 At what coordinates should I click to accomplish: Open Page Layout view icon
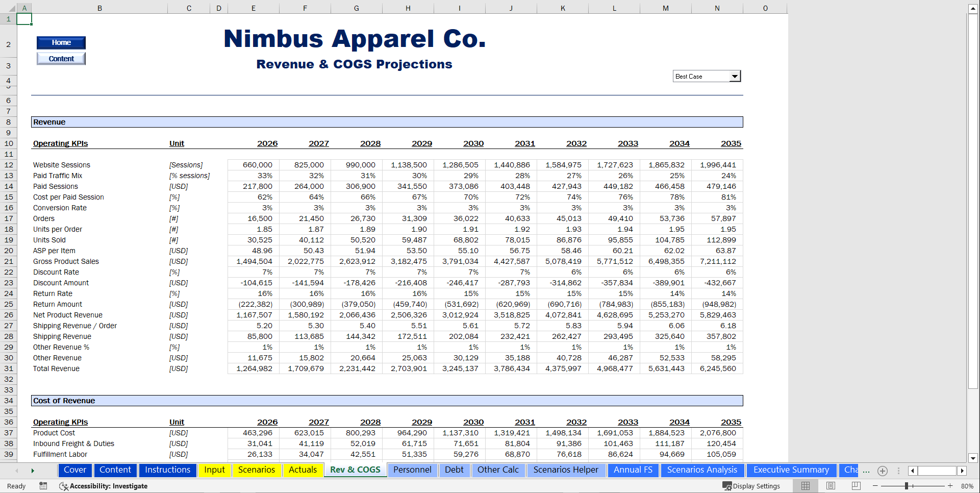(830, 485)
